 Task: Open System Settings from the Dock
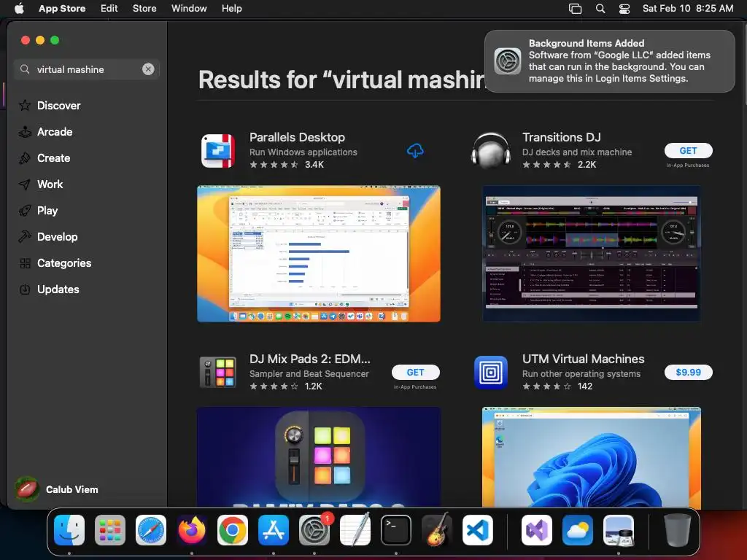click(314, 530)
